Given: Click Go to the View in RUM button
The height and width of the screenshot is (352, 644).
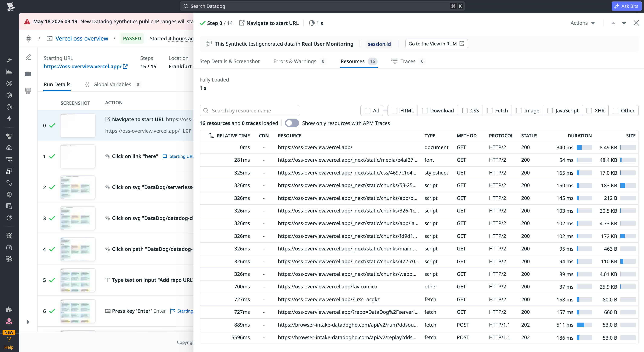Looking at the screenshot, I should [436, 44].
